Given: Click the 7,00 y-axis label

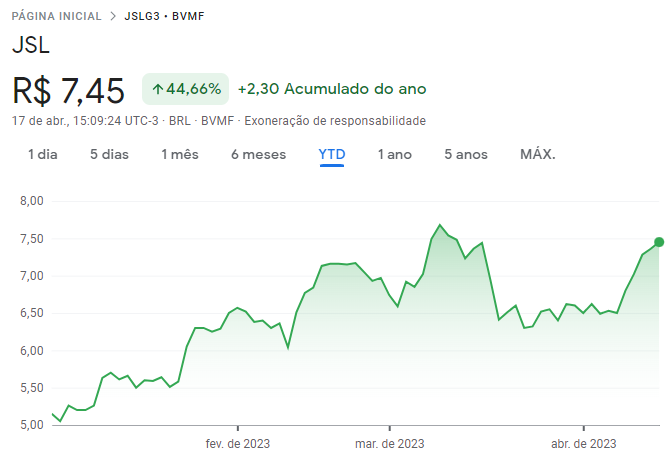Looking at the screenshot, I should [x=32, y=276].
